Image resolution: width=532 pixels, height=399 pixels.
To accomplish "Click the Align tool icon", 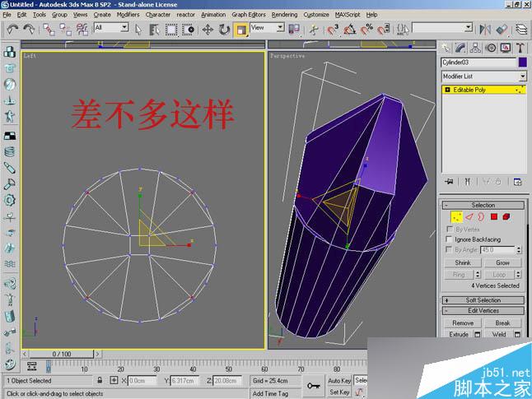I will click(x=502, y=30).
